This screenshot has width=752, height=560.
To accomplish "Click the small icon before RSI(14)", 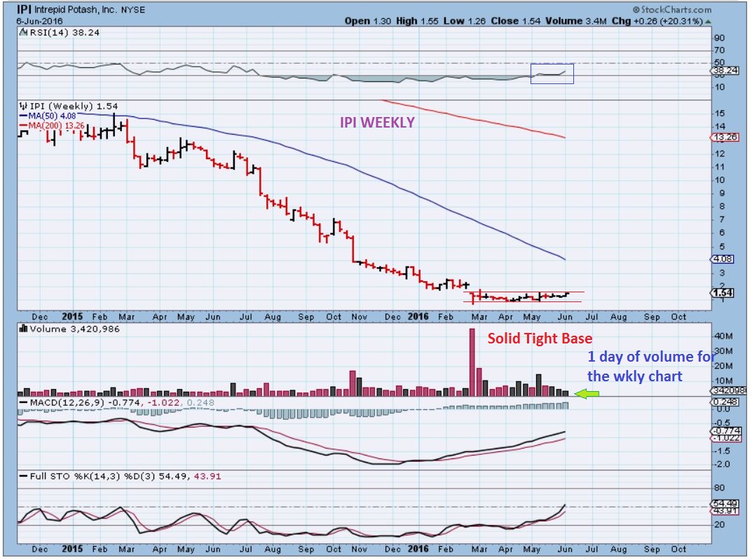I will coord(24,33).
